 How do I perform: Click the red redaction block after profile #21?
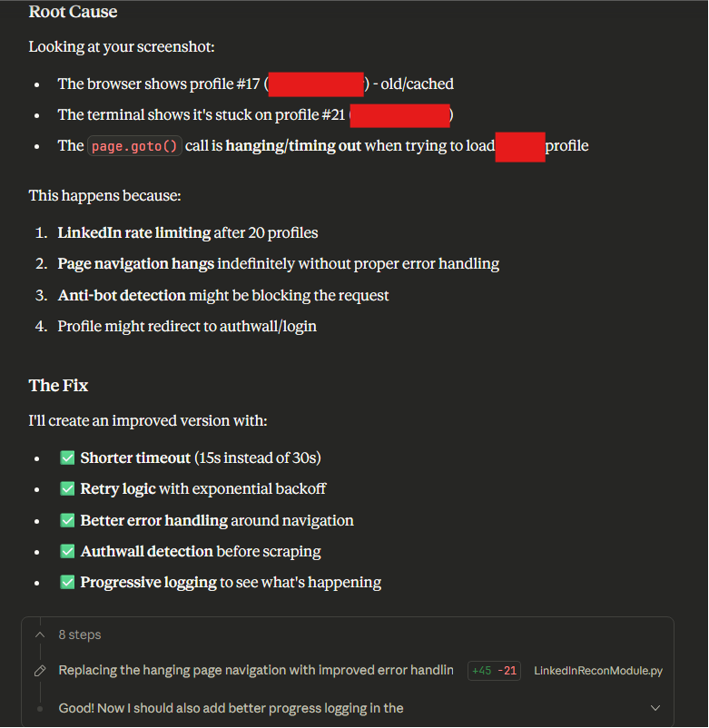tap(399, 115)
